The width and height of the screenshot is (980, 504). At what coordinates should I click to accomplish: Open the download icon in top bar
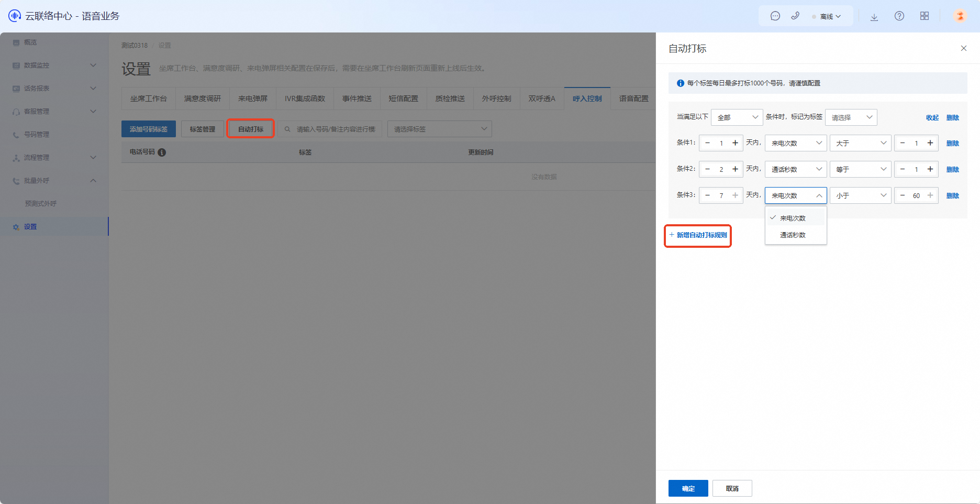pos(874,17)
